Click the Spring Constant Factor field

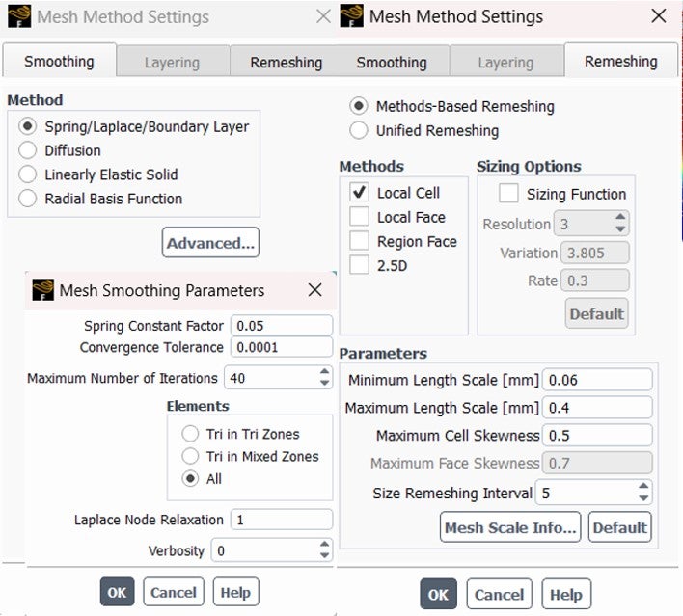click(x=282, y=326)
